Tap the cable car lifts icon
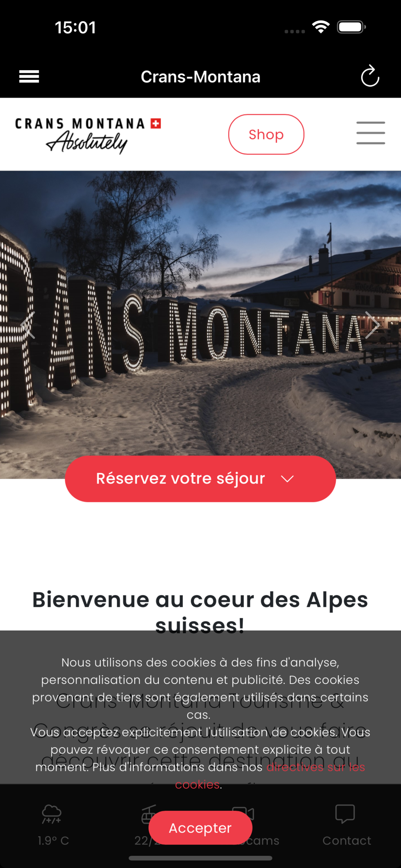This screenshot has height=868, width=401. click(x=149, y=814)
